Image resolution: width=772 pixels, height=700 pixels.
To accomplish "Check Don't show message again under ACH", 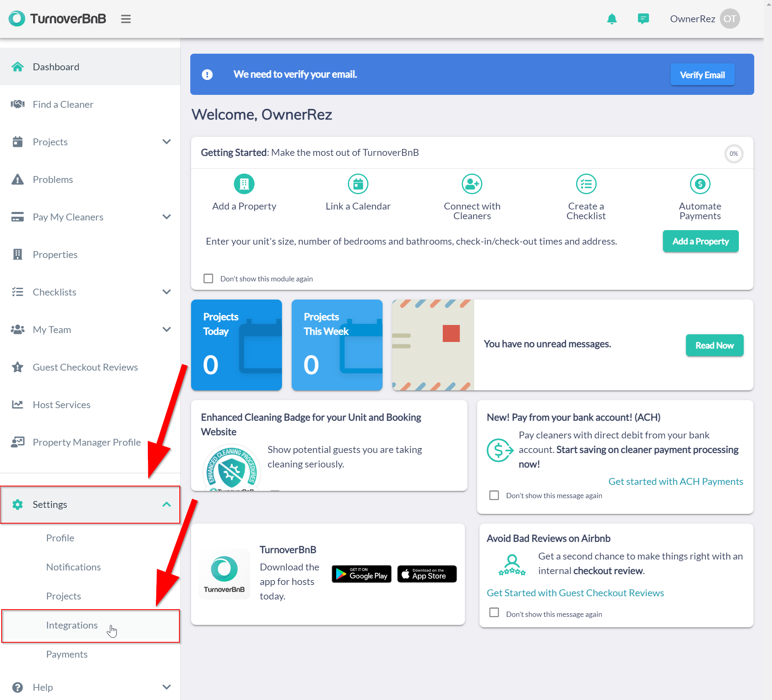I will pyautogui.click(x=494, y=495).
